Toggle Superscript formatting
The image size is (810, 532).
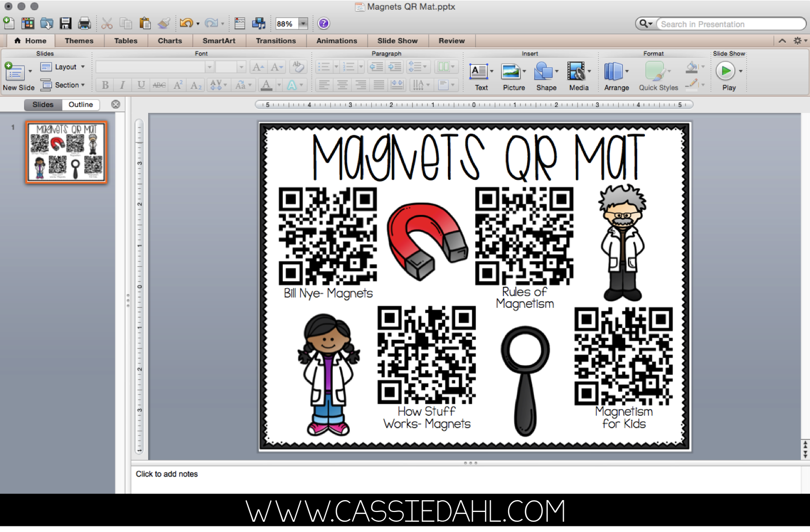point(178,85)
